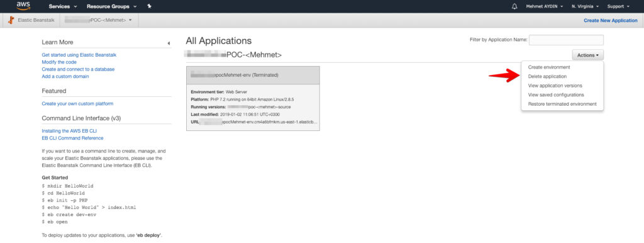
Task: Open the terminated pocMehmet-env environment card
Action: pos(253,98)
